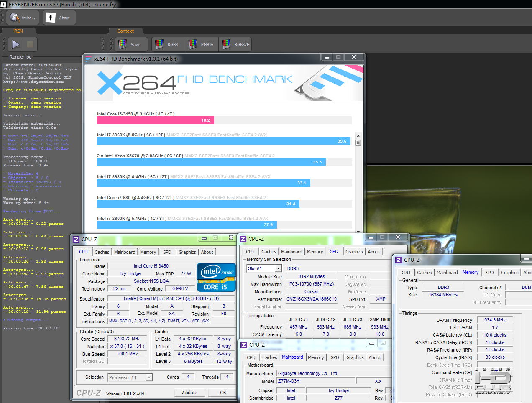Select the Context panel tab
532x403 pixels.
(125, 31)
